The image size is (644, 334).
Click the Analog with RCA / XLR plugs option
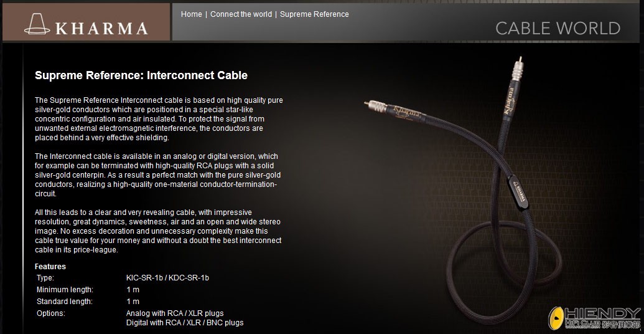coord(175,313)
